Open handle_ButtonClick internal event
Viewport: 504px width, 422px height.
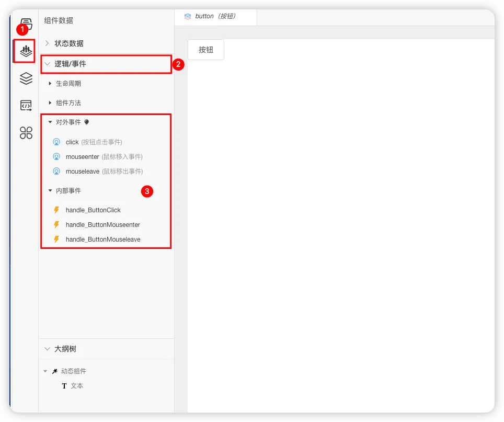[93, 210]
